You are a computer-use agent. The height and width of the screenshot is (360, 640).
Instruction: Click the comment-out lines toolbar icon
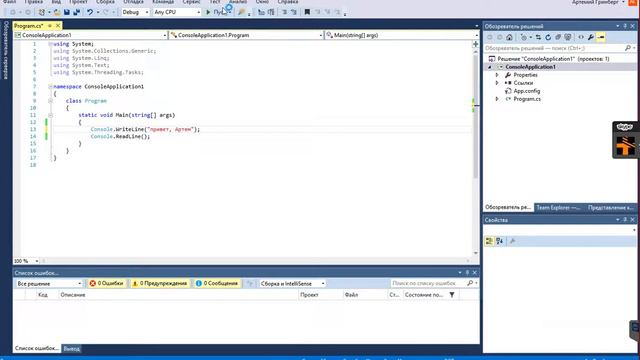(284, 12)
